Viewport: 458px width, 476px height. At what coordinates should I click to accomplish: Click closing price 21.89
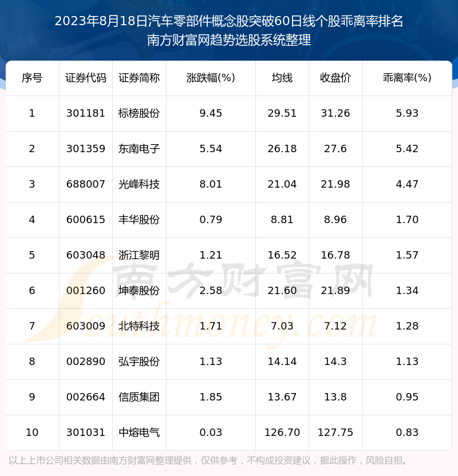point(335,291)
